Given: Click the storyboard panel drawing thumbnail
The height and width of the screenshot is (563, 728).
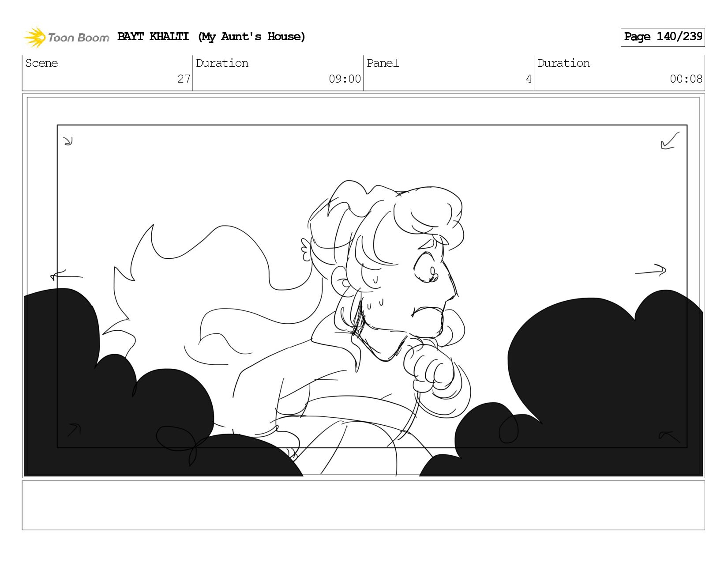Looking at the screenshot, I should [x=364, y=286].
